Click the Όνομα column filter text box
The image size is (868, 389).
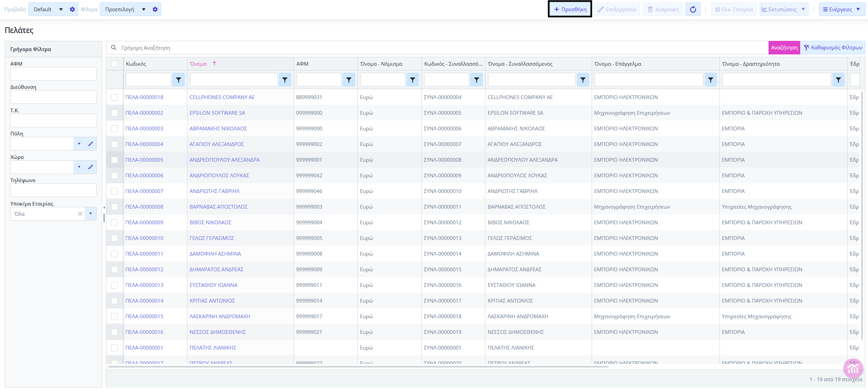[x=234, y=80]
